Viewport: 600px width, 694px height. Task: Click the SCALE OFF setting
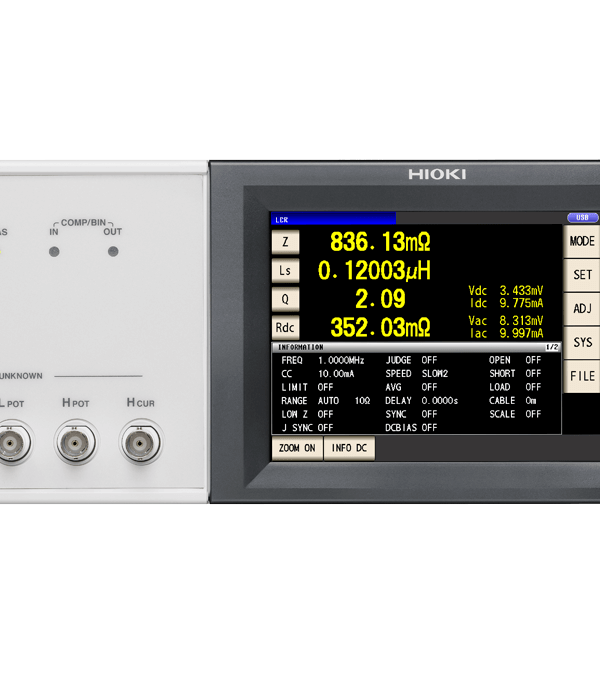(515, 414)
